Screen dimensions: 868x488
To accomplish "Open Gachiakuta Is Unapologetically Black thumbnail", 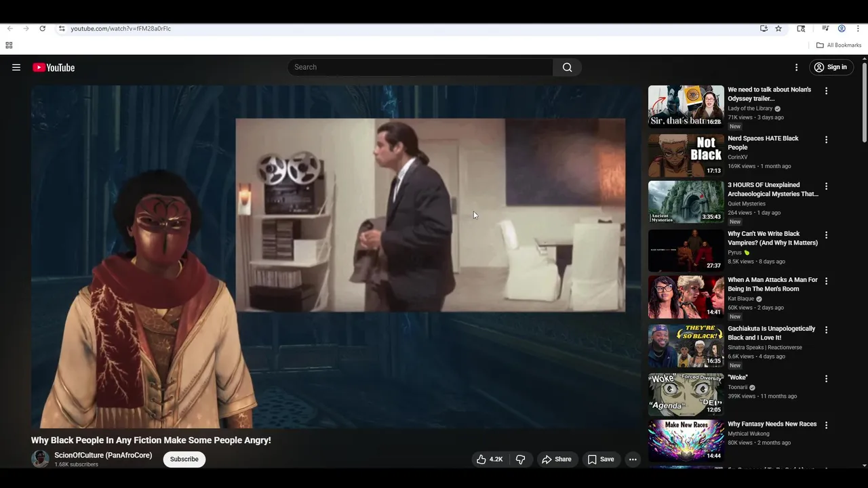I will pyautogui.click(x=686, y=345).
